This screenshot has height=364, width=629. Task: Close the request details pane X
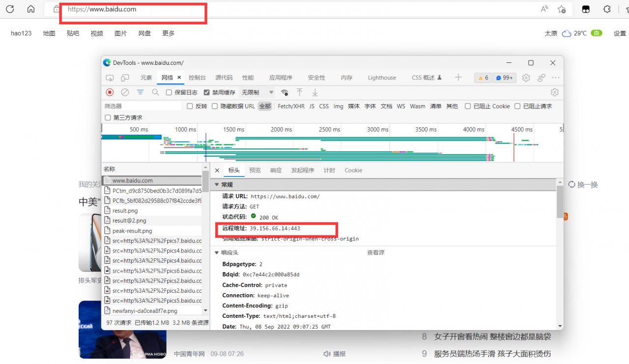tap(217, 170)
